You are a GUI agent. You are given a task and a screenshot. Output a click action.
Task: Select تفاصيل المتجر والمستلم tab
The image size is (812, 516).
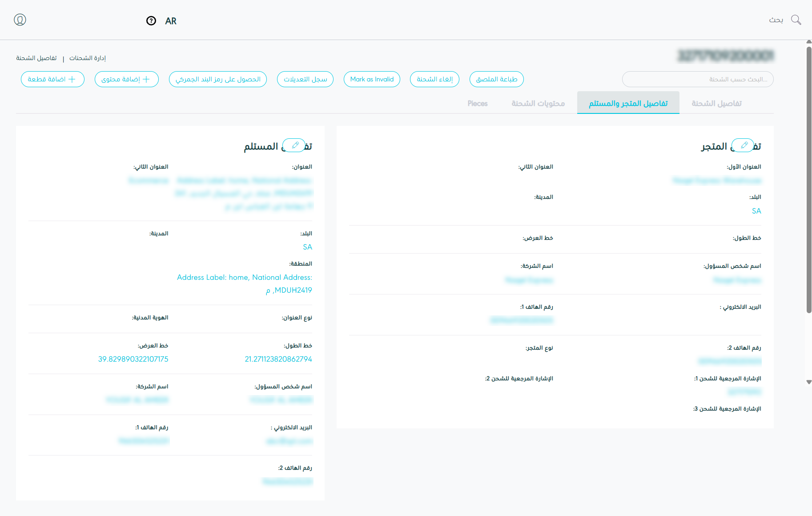(x=628, y=103)
